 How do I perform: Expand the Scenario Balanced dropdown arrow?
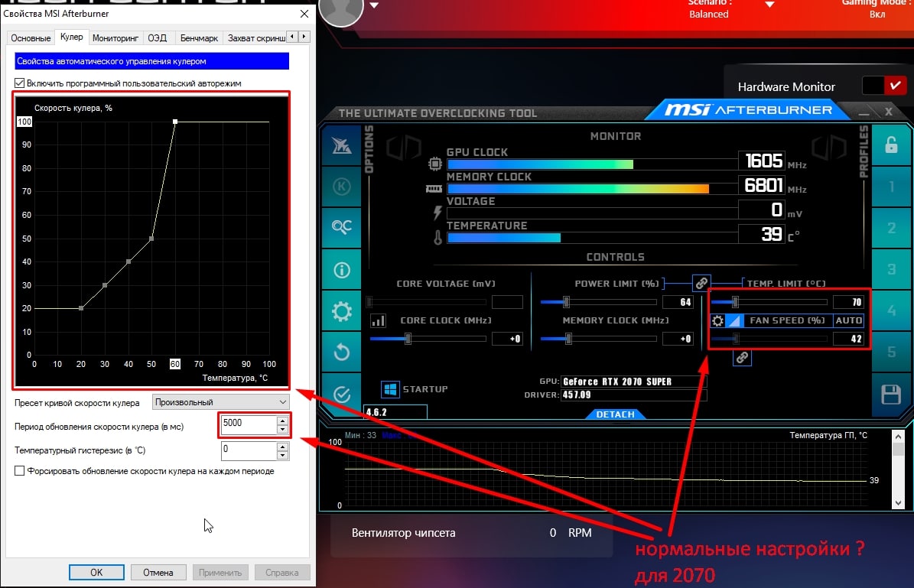click(769, 5)
